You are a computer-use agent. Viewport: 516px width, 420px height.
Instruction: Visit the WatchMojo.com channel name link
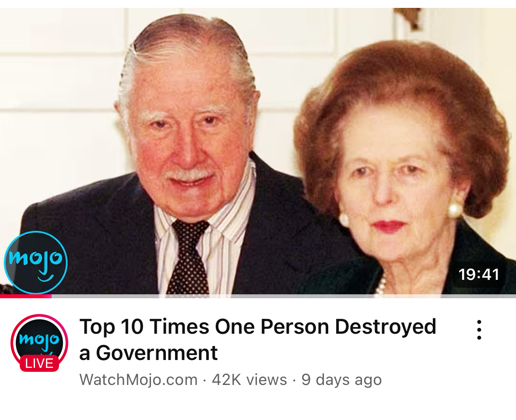[138, 379]
